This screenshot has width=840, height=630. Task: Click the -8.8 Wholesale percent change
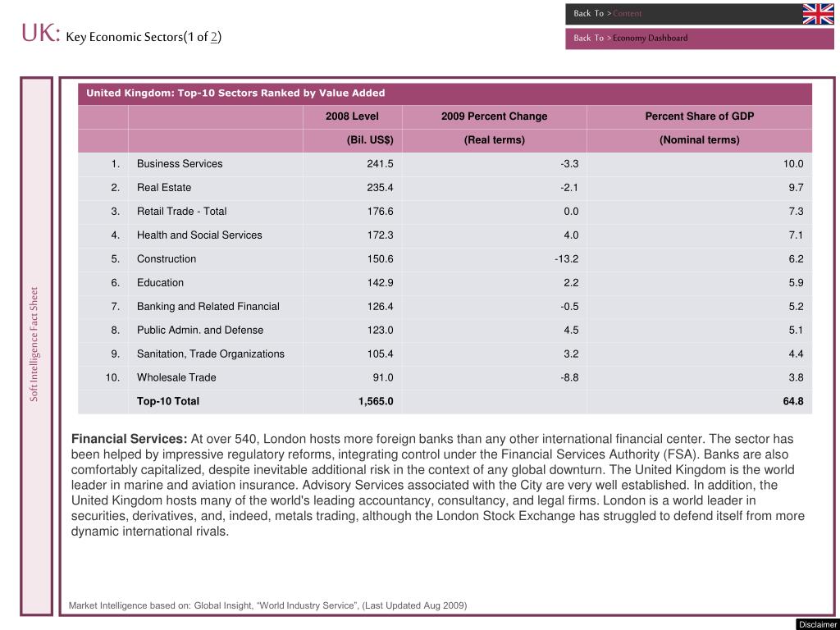569,377
